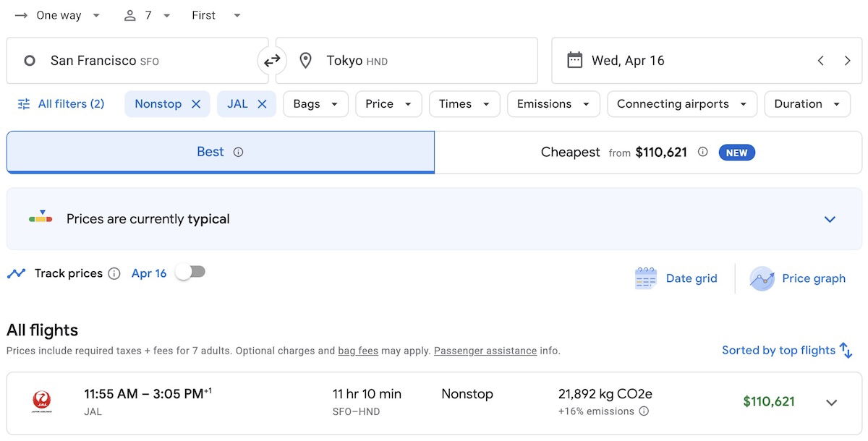Remove the JAL airline filter
The height and width of the screenshot is (441, 868).
pos(262,104)
